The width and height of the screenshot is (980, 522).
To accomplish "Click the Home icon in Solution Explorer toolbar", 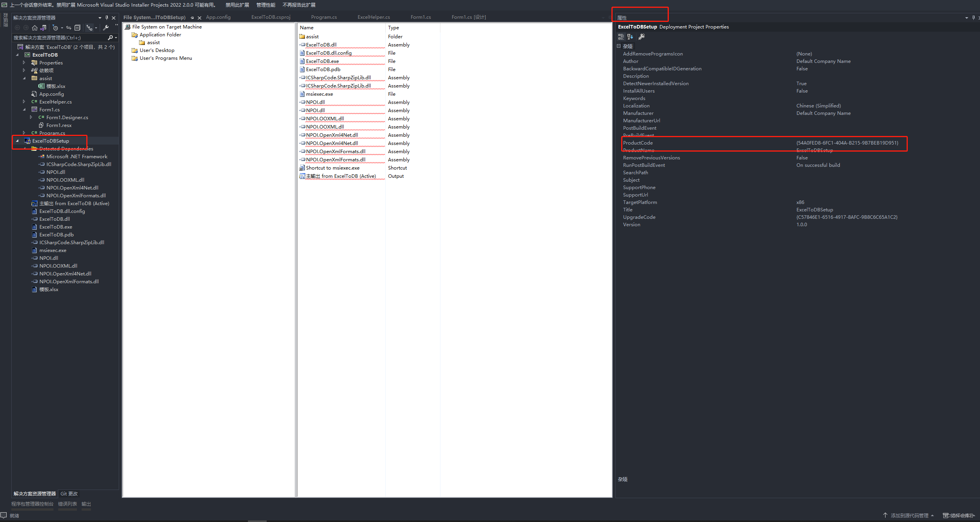I will [35, 28].
